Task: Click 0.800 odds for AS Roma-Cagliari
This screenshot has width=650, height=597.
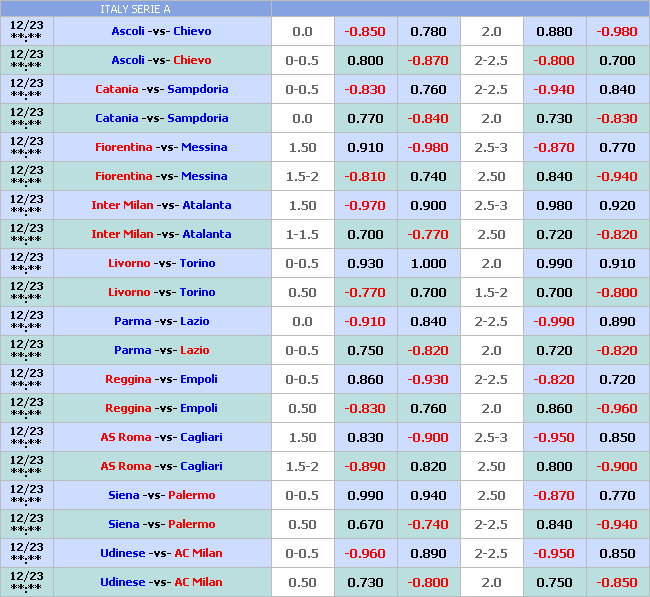Action: (554, 466)
